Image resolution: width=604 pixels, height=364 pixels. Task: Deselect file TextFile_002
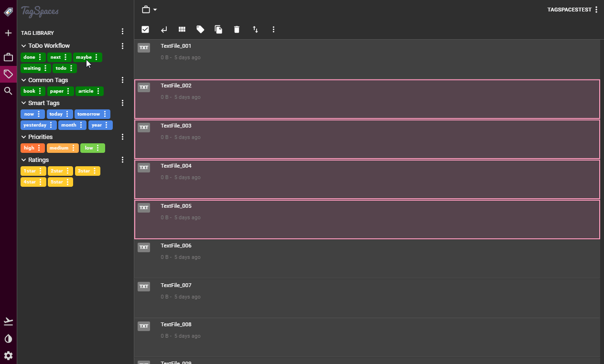pyautogui.click(x=367, y=99)
